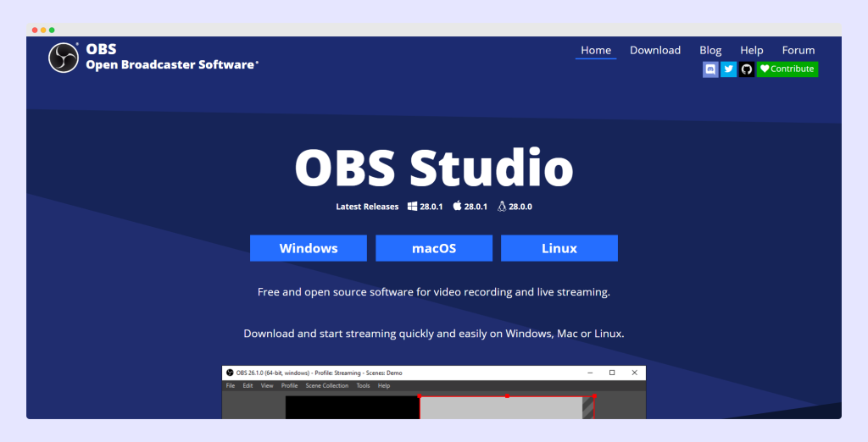This screenshot has height=442, width=868.
Task: Click the Linux download button
Action: 559,248
